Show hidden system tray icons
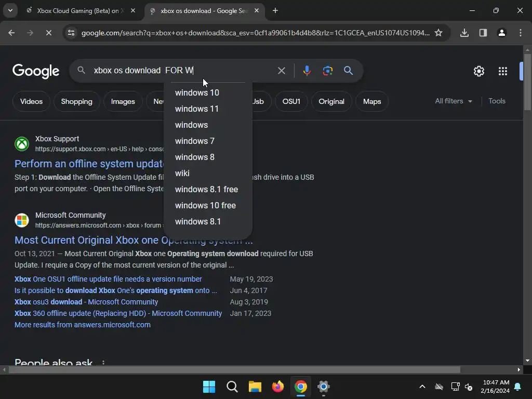The height and width of the screenshot is (399, 532). click(422, 387)
